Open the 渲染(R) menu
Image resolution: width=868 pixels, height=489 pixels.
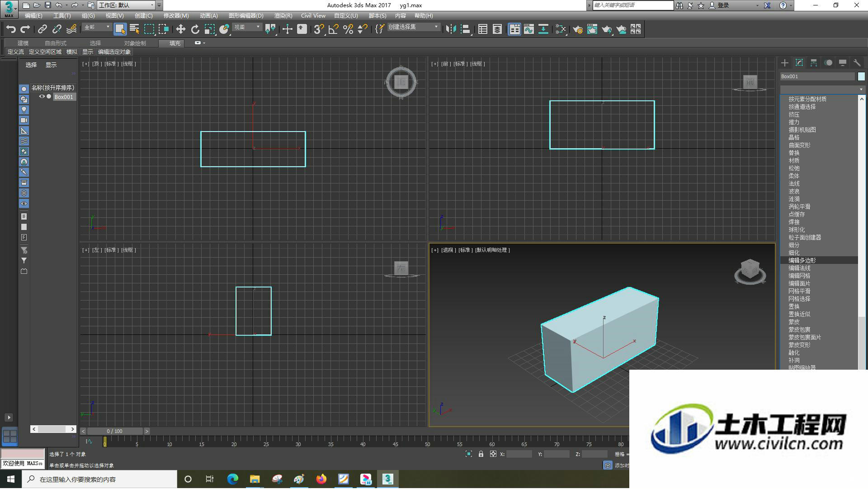coord(283,16)
